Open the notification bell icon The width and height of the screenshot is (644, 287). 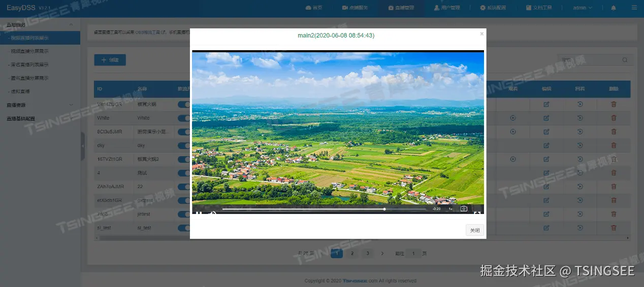coord(614,8)
